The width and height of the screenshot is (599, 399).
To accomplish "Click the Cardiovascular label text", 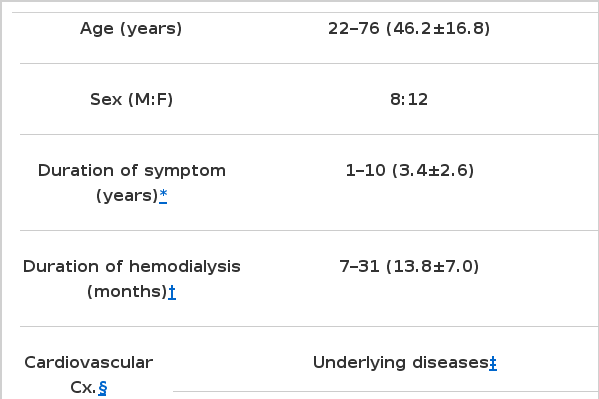I will [89, 363].
